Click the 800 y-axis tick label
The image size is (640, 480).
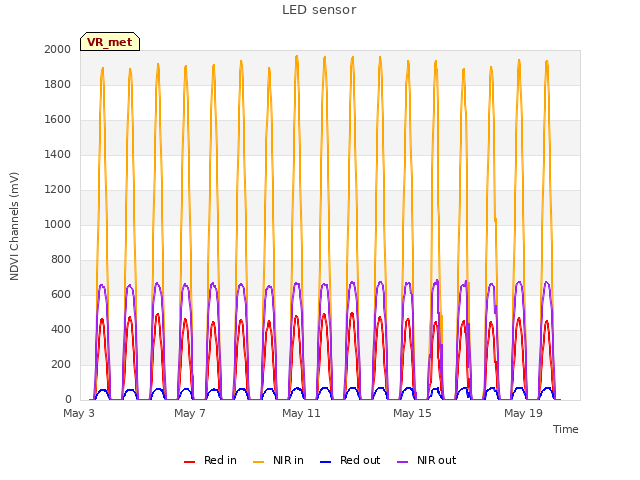(61, 260)
